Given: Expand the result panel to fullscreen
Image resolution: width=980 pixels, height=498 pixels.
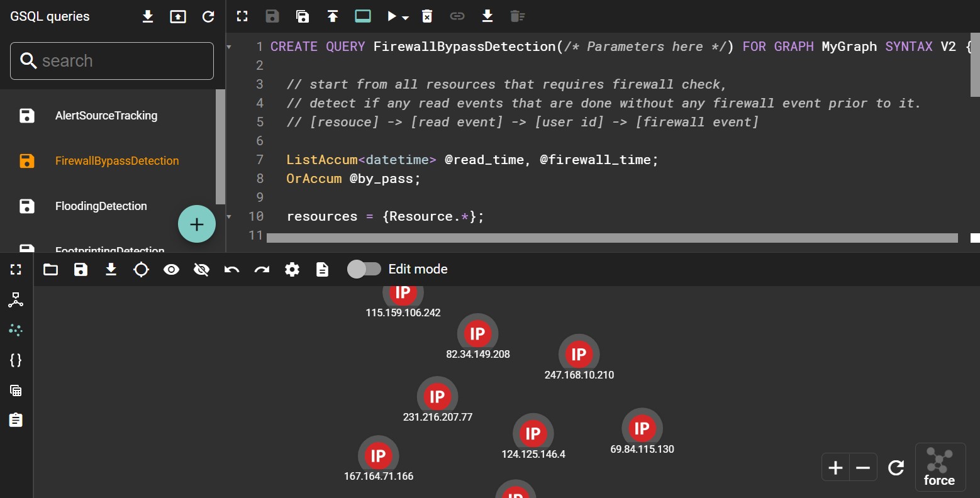Looking at the screenshot, I should coord(16,270).
